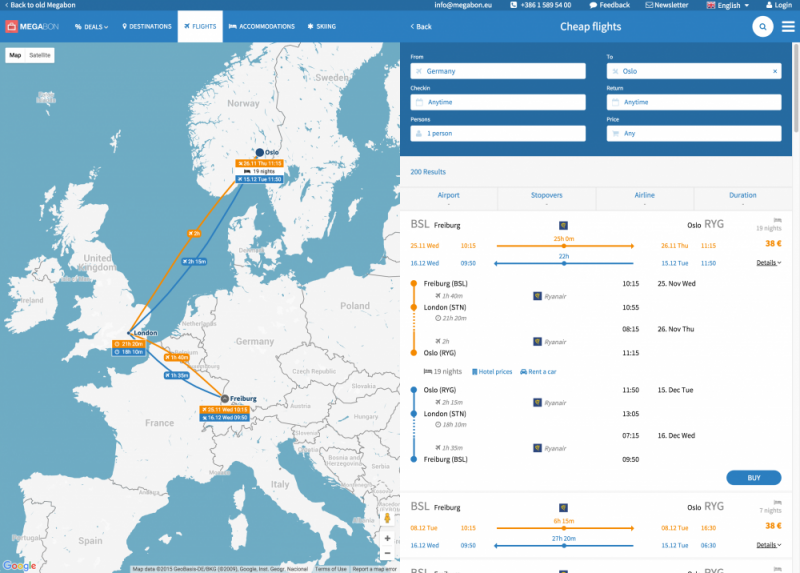Click Report a map error link

coord(374,569)
